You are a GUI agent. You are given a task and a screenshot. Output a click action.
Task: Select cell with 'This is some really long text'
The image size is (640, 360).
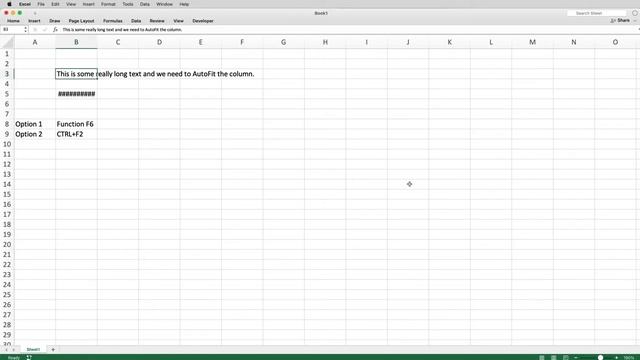coord(76,74)
